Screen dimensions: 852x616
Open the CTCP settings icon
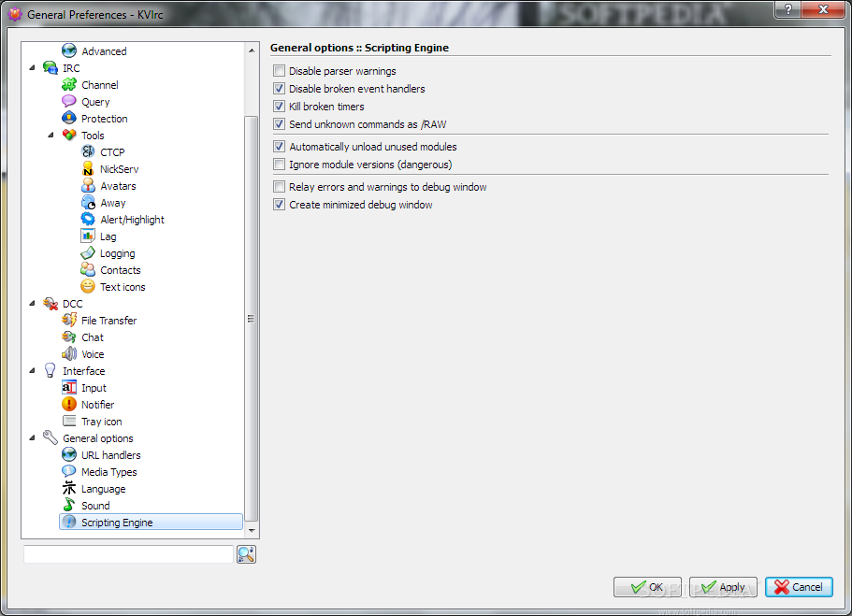[88, 152]
